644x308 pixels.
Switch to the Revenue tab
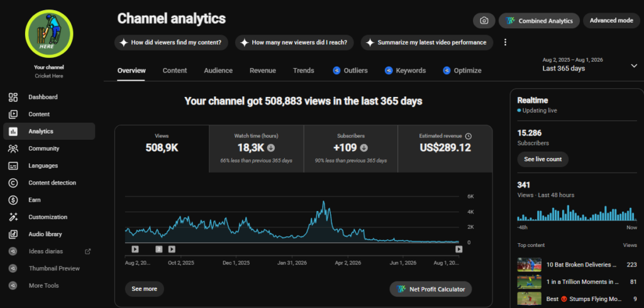pyautogui.click(x=263, y=71)
